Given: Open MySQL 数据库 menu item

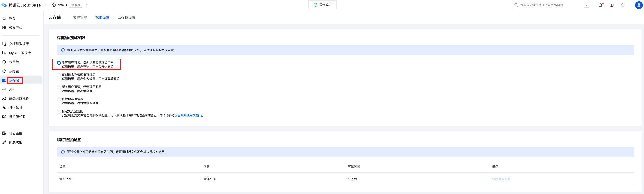Looking at the screenshot, I should (x=20, y=53).
